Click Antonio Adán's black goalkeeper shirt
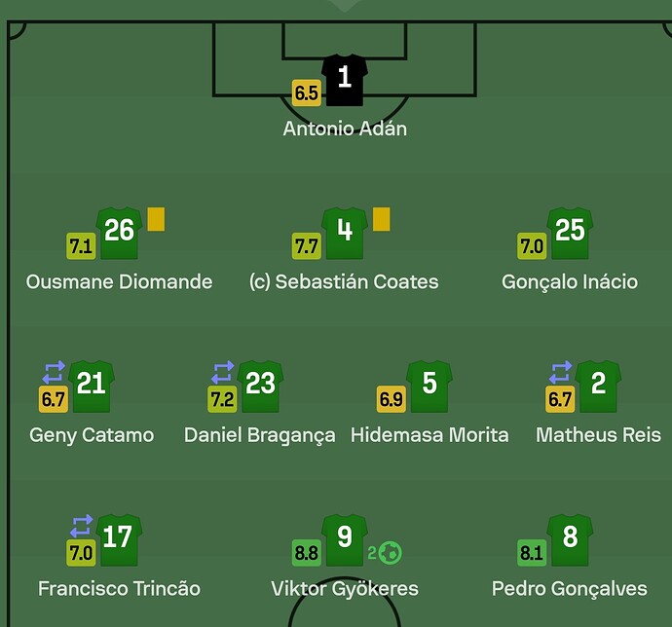Screen dimensions: 672x627 345,80
